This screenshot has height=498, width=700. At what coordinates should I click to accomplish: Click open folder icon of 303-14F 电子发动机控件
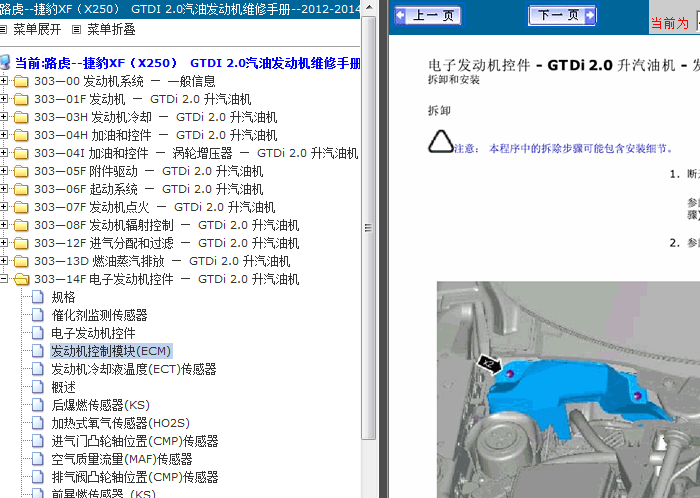21,279
